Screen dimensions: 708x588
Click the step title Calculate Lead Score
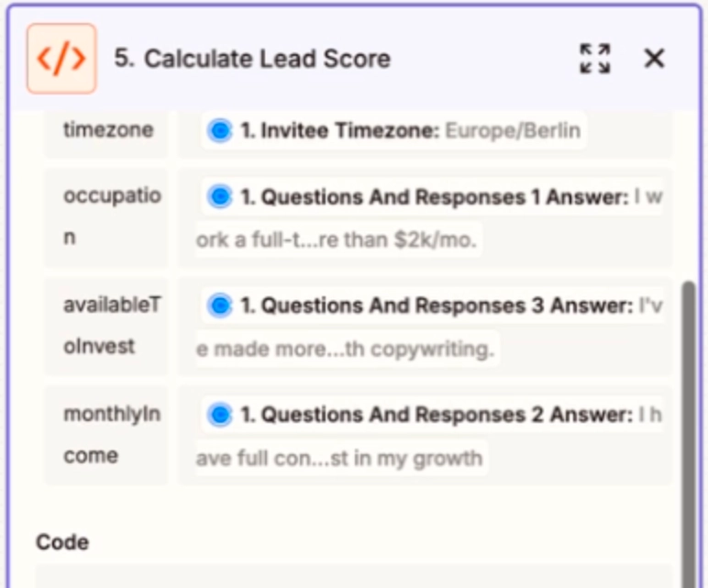(252, 59)
